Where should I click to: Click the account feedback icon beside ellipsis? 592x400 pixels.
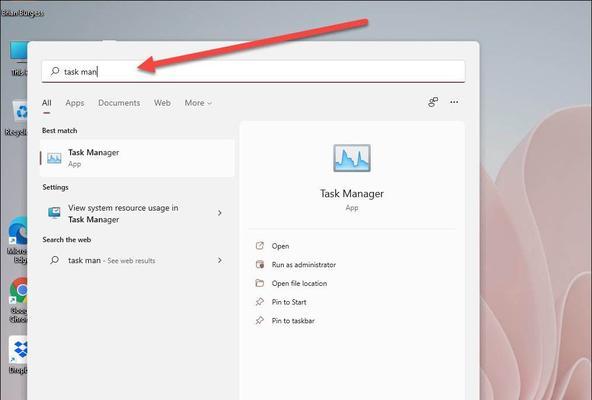coord(433,102)
